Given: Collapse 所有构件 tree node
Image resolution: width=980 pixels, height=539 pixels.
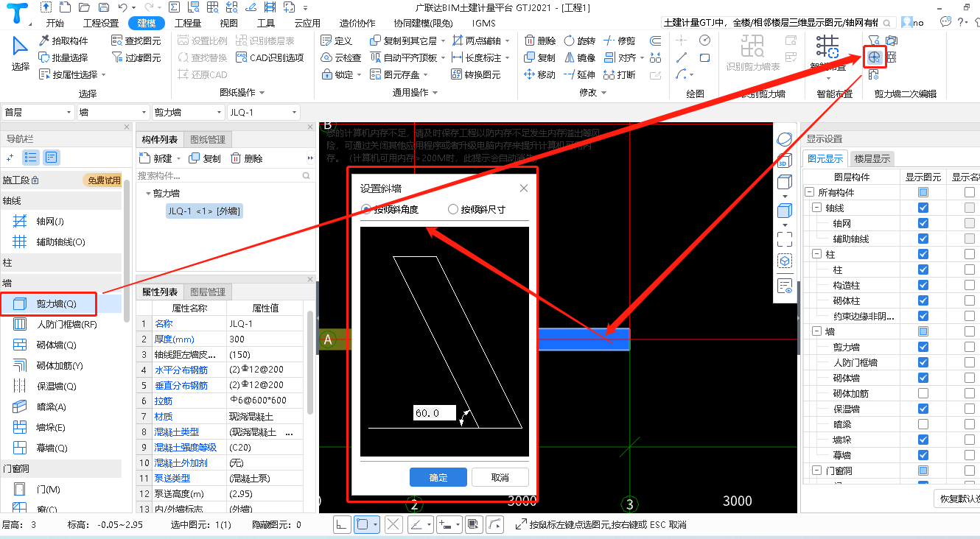Looking at the screenshot, I should (809, 192).
